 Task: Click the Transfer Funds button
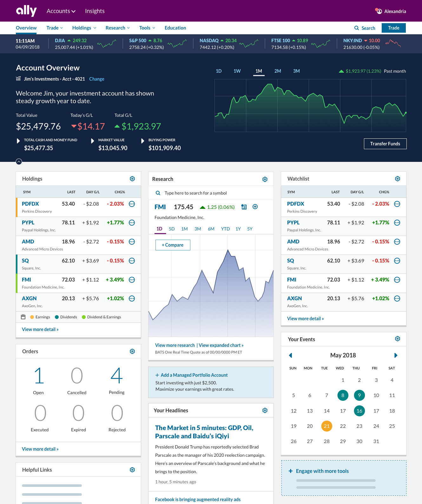point(385,144)
